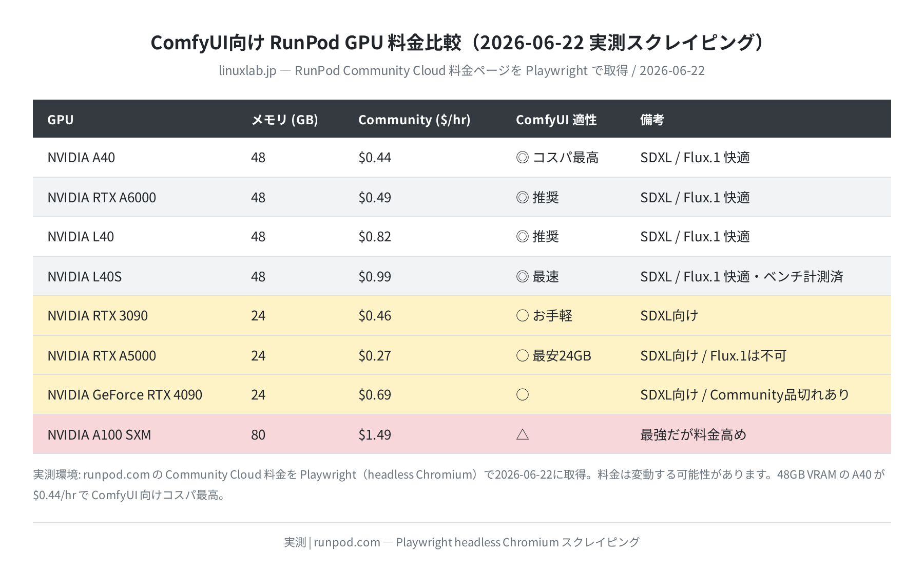Image resolution: width=924 pixels, height=570 pixels.
Task: Click the $0.44 price cell
Action: (375, 157)
